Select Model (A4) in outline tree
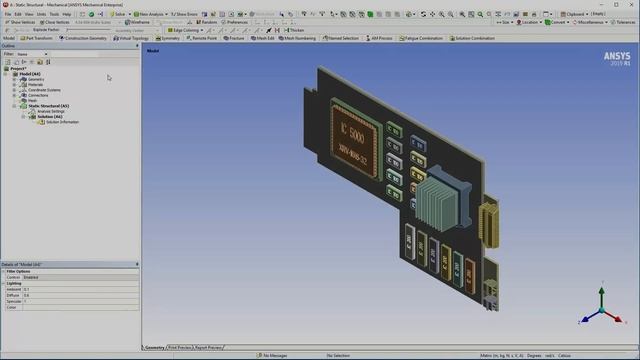This screenshot has width=640, height=360. [30, 74]
